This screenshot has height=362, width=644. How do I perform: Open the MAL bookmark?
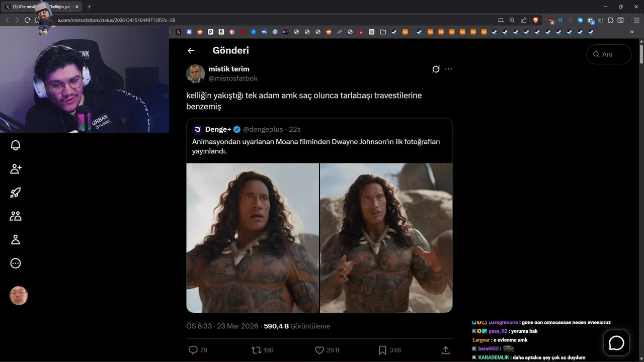264,32
